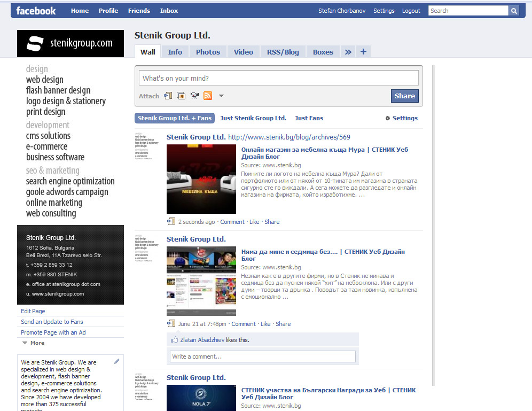Viewport: 532px width, 411px height.
Task: Click the 'June 21 at 7:48pm' timestamp
Action: coord(202,324)
